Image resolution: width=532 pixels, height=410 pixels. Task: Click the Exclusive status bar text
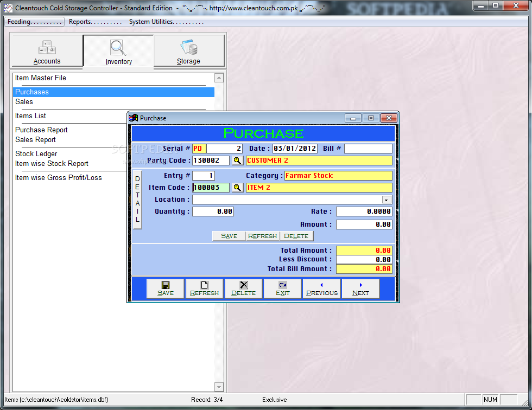coord(275,400)
